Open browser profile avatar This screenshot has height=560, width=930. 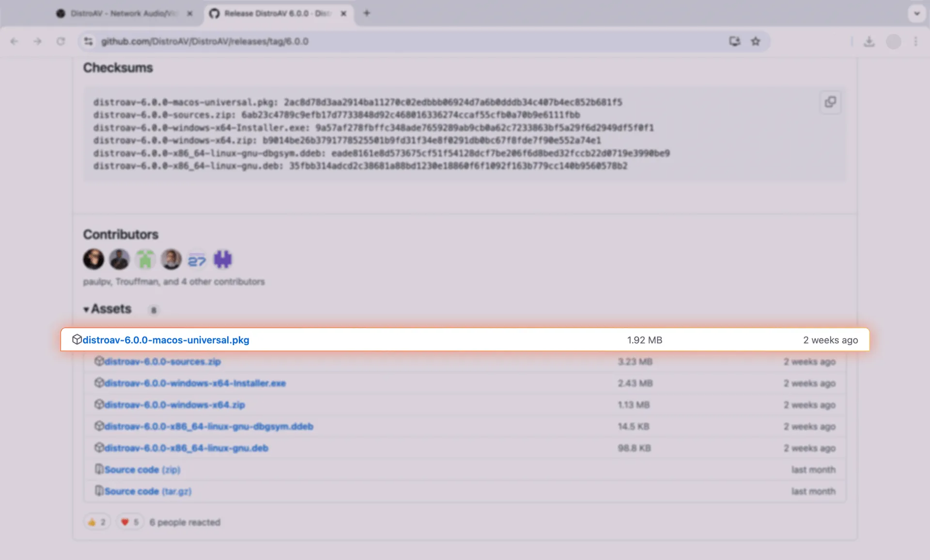tap(894, 42)
